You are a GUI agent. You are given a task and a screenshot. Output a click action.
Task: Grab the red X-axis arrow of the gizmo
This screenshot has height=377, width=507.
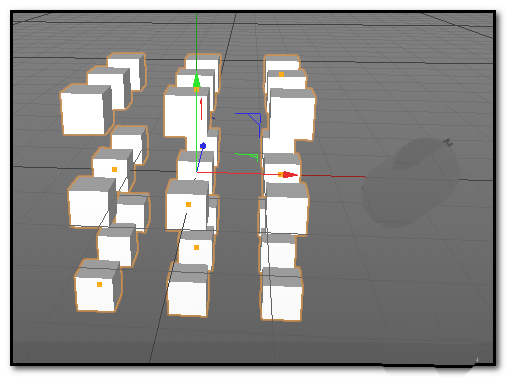coord(290,175)
